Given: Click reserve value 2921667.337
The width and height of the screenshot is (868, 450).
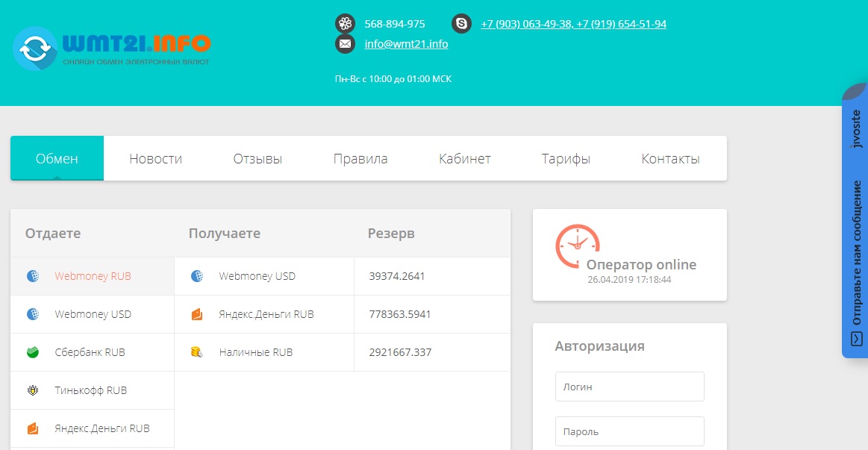Looking at the screenshot, I should (x=400, y=352).
